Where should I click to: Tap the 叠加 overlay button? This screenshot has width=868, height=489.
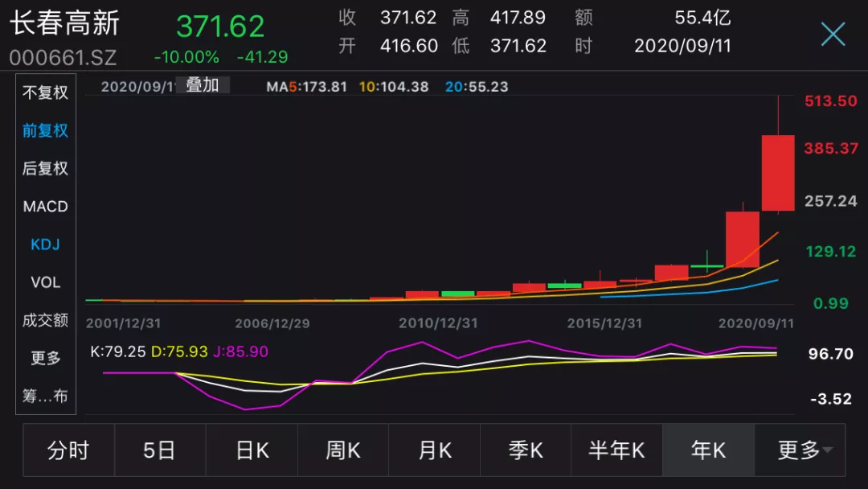(x=202, y=85)
